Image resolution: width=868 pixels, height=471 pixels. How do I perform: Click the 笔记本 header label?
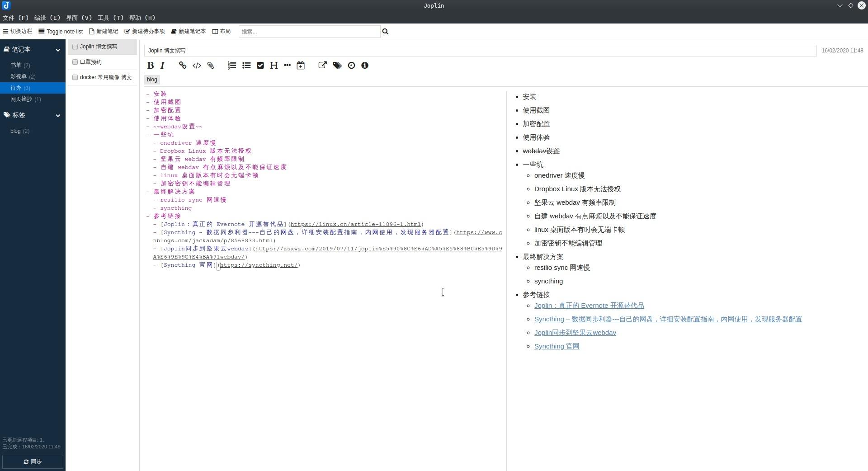coord(21,50)
